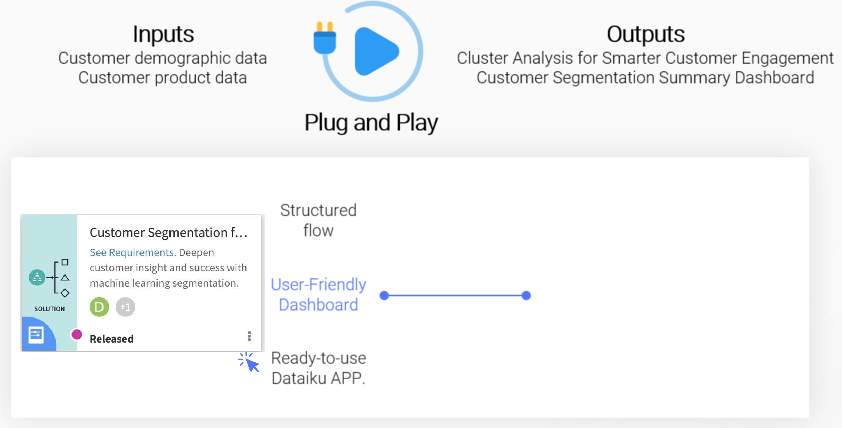Click the blue play triangle icon
The width and height of the screenshot is (842, 428).
(376, 52)
